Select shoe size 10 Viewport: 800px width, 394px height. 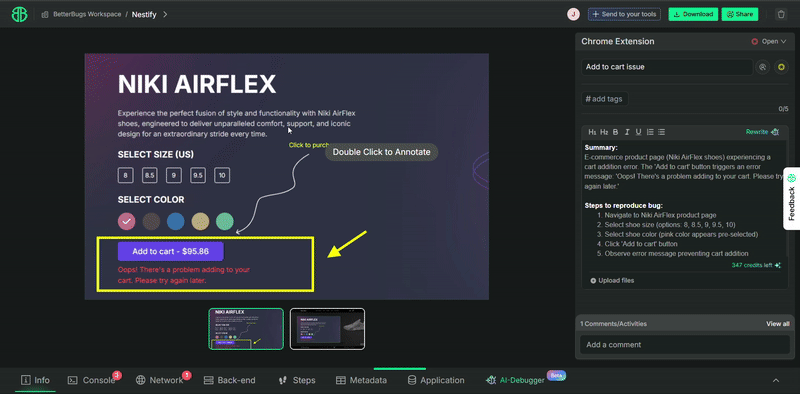pyautogui.click(x=222, y=176)
